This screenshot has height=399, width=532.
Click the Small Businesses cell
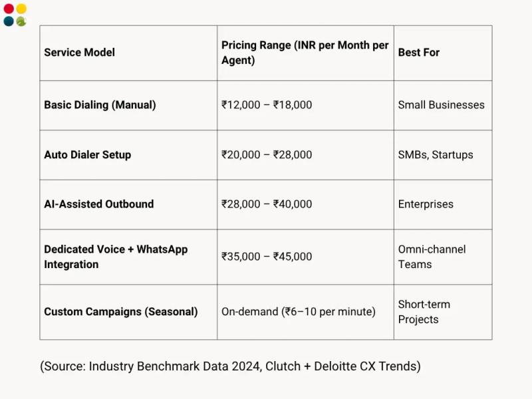click(442, 105)
